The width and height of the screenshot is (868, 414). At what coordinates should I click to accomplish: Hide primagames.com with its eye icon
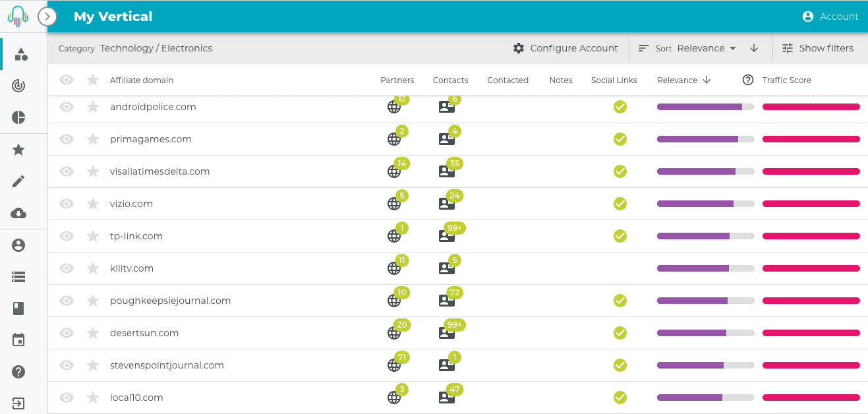[x=67, y=139]
